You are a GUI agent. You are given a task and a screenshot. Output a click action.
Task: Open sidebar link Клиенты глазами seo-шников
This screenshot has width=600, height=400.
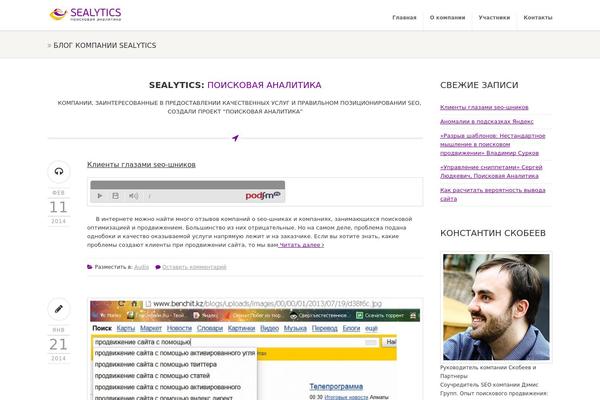484,107
